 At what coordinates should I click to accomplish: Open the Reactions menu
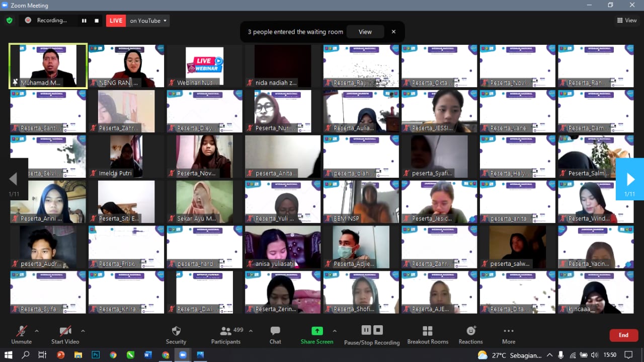pyautogui.click(x=470, y=335)
